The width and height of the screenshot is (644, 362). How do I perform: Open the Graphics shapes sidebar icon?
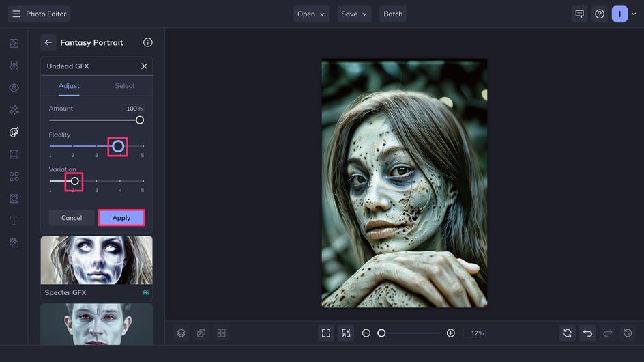click(x=14, y=176)
